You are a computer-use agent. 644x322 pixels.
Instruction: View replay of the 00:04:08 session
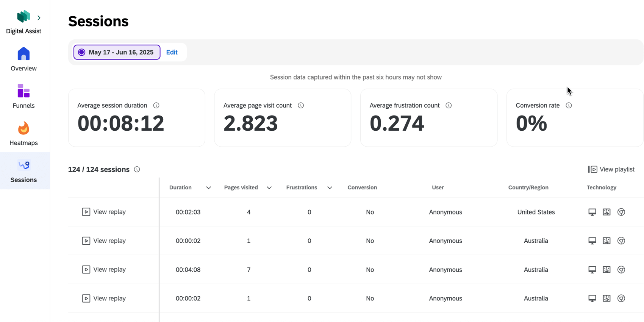click(104, 269)
